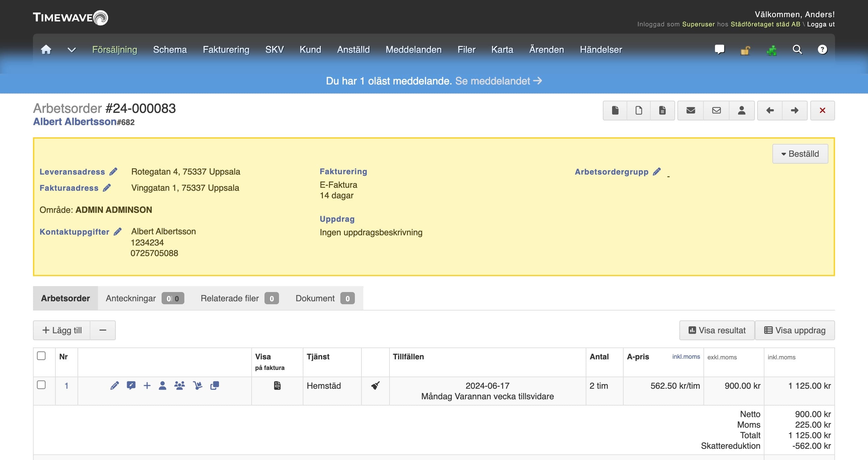Image resolution: width=868 pixels, height=460 pixels.
Task: Duplicate row 1 with copy icon
Action: [x=215, y=385]
